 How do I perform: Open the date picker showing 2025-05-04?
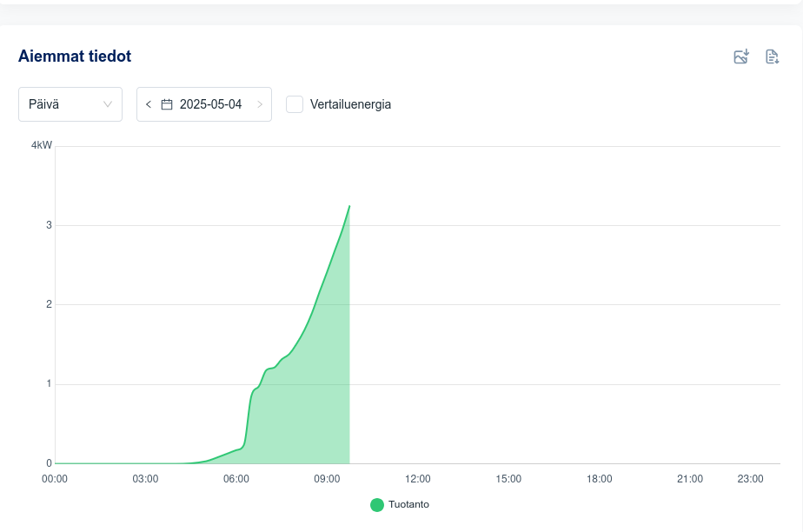(210, 104)
